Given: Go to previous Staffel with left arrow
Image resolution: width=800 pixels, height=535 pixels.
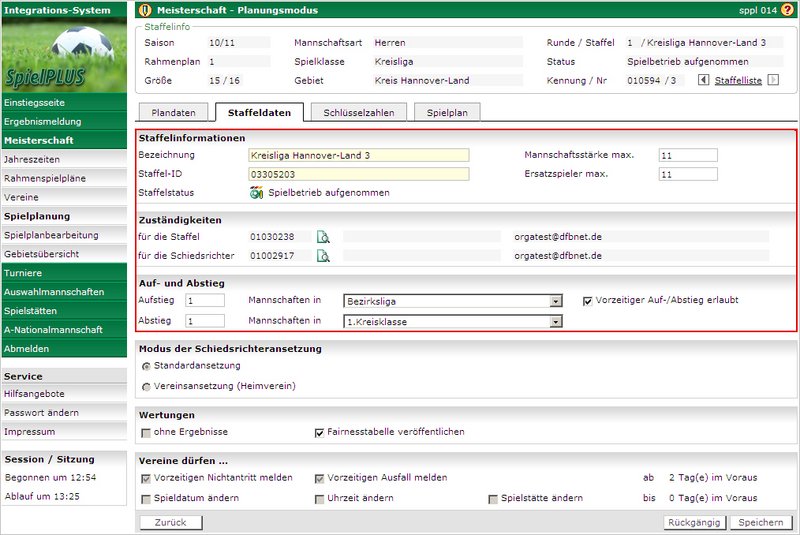Looking at the screenshot, I should tap(706, 79).
